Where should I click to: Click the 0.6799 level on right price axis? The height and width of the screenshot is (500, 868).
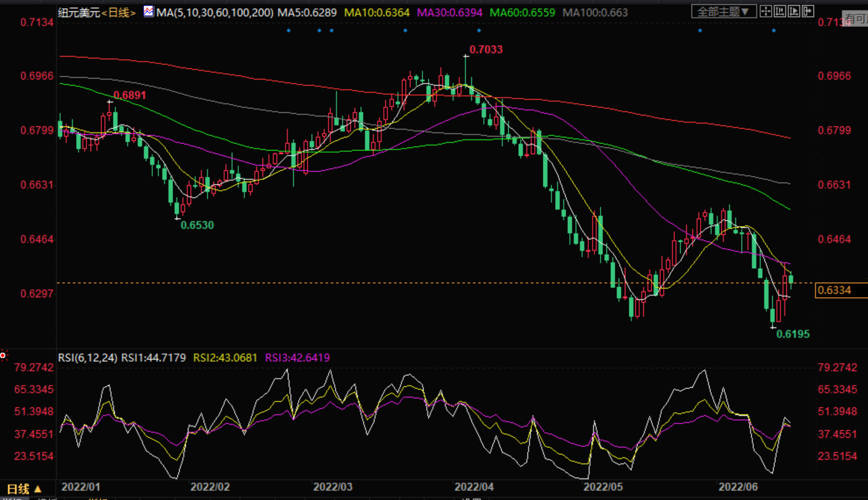coord(835,131)
